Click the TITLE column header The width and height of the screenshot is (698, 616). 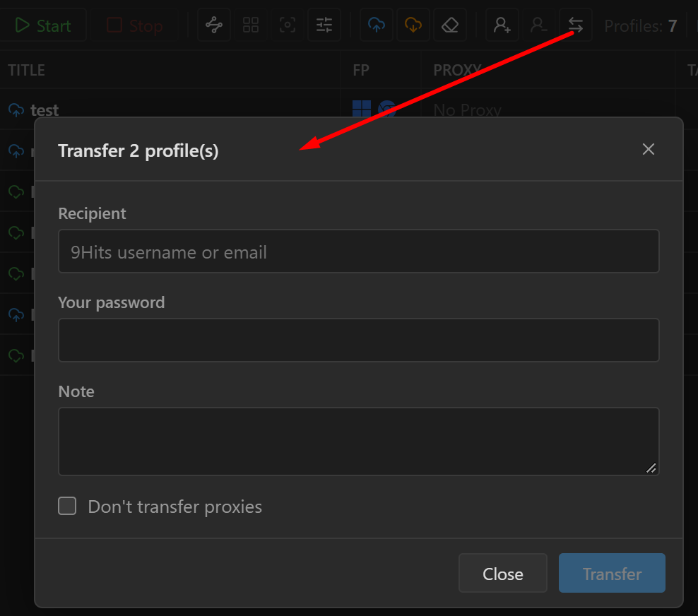[x=27, y=71]
